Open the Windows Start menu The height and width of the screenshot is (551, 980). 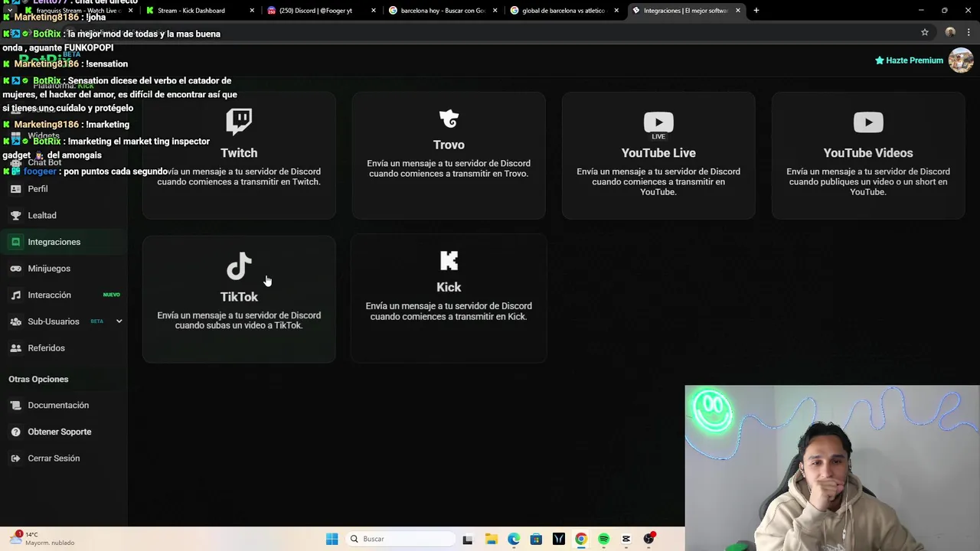tap(332, 539)
